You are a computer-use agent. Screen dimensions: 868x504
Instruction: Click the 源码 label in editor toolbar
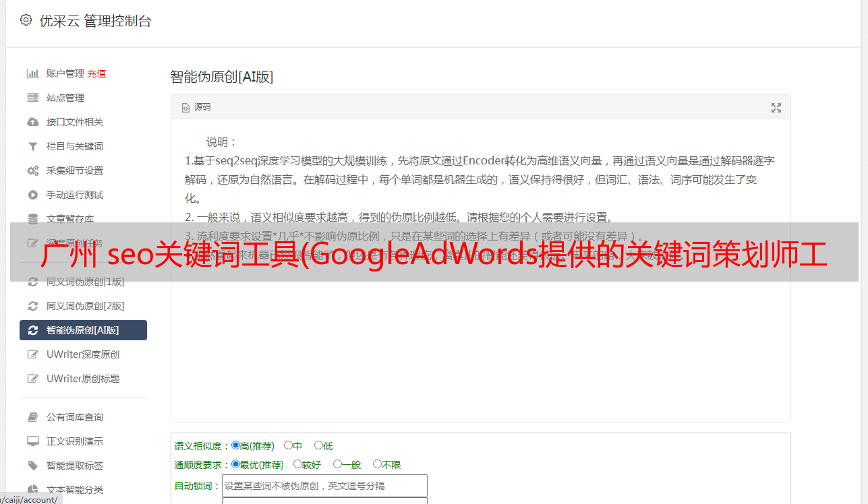(202, 108)
